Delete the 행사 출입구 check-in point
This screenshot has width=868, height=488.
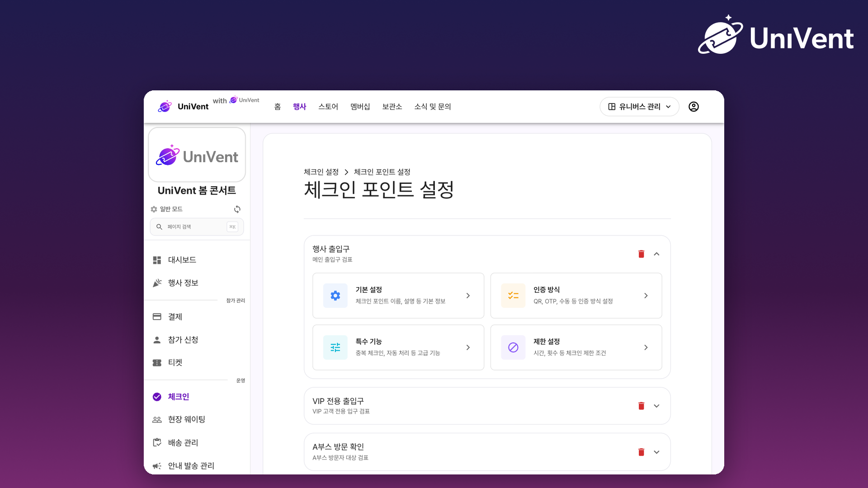coord(641,254)
